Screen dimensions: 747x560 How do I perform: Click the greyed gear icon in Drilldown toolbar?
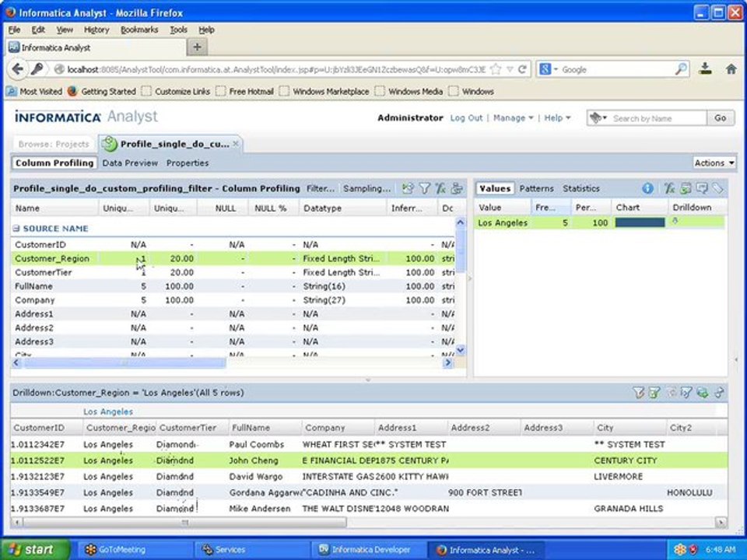672,392
